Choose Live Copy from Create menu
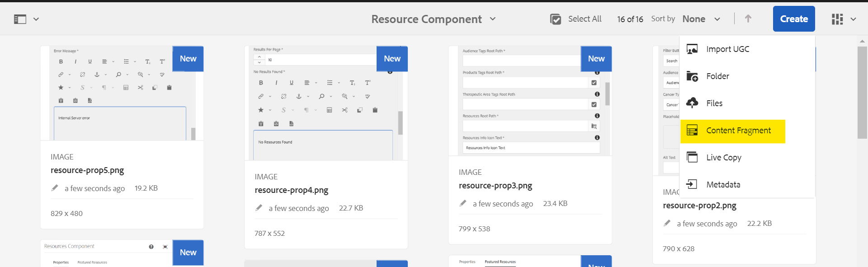868x267 pixels. pyautogui.click(x=747, y=157)
